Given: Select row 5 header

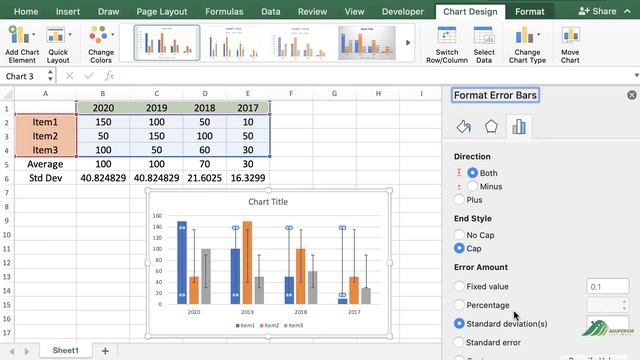Looking at the screenshot, I should (7, 164).
